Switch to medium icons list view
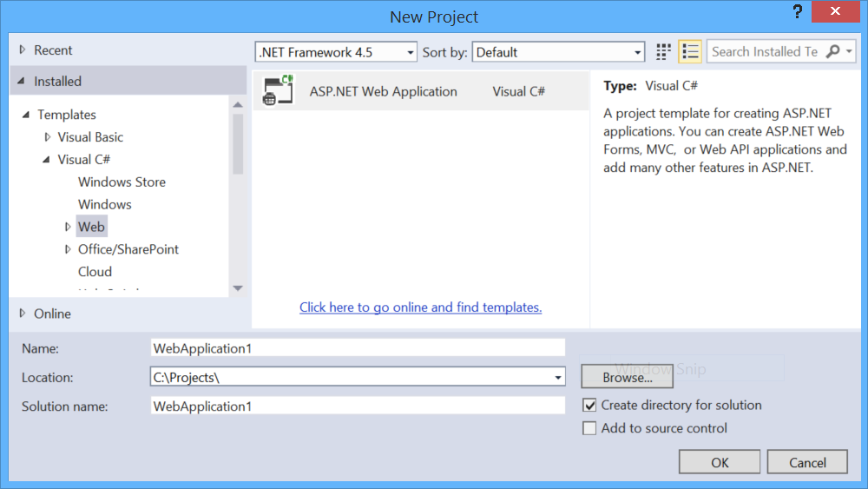Image resolution: width=868 pixels, height=489 pixels. (x=690, y=52)
